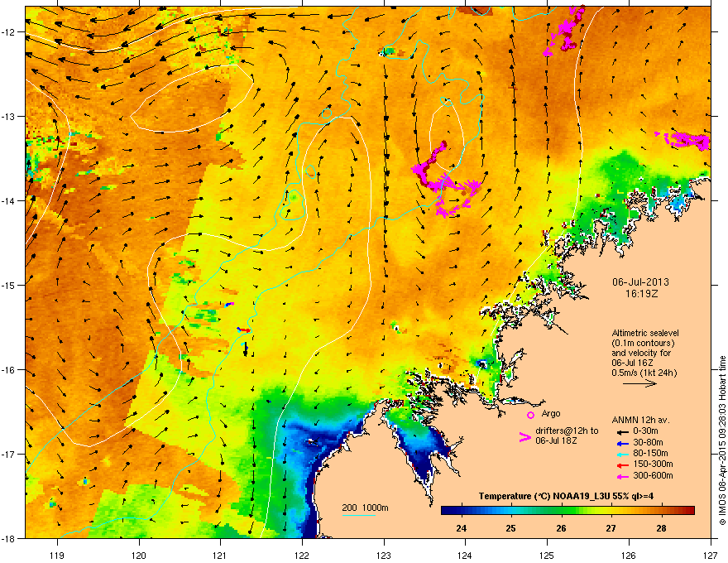This screenshot has height=563, width=728.
Task: Click the '0-30m' depth label
Action: click(x=645, y=431)
